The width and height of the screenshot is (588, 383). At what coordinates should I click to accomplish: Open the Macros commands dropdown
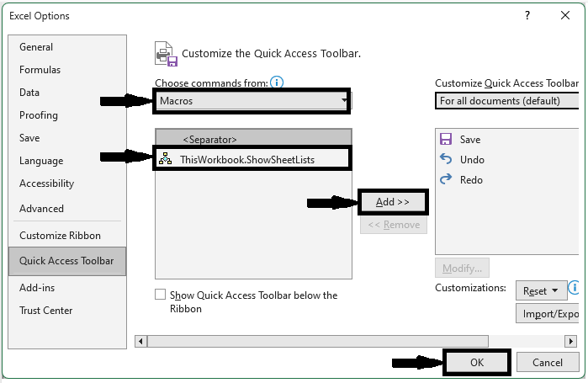[x=252, y=101]
